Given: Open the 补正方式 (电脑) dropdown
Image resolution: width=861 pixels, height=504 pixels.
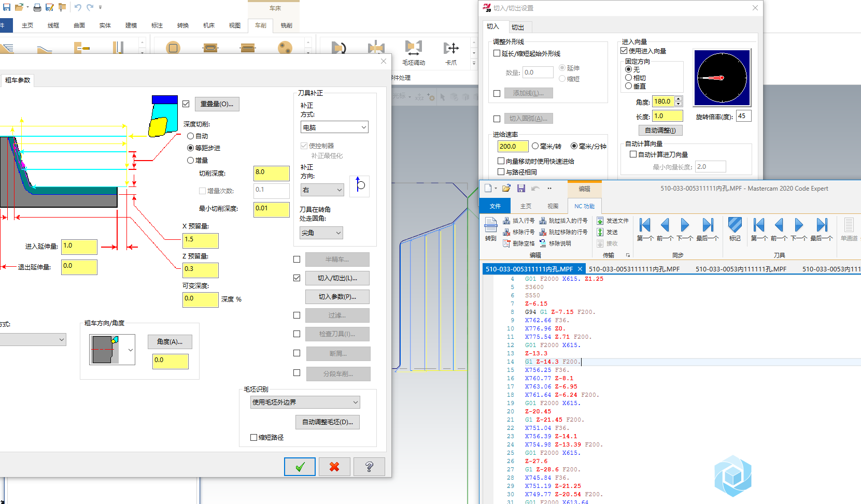Looking at the screenshot, I should click(334, 127).
